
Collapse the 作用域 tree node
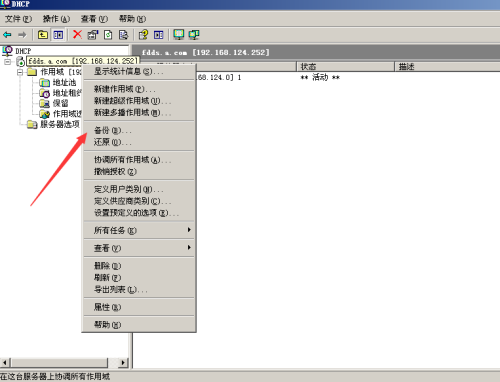pos(20,72)
